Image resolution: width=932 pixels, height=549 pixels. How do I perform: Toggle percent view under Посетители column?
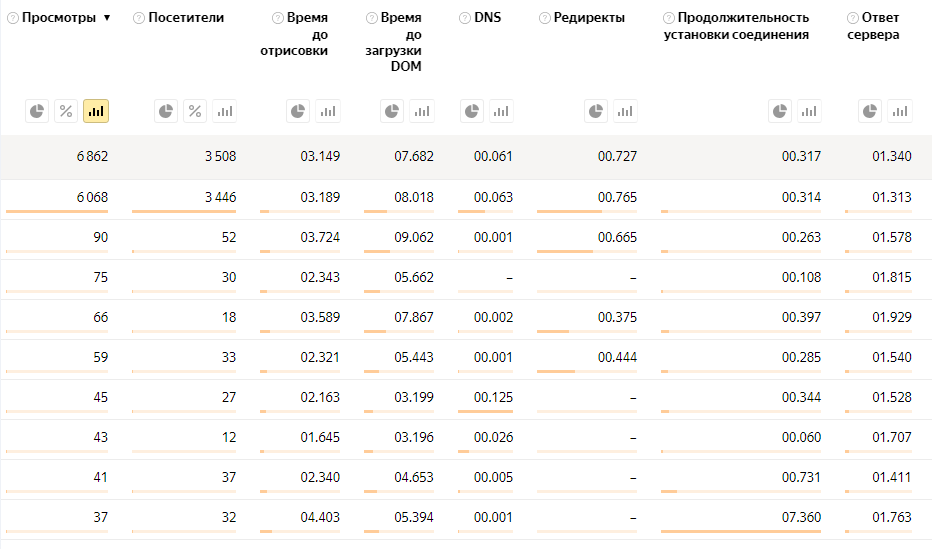click(x=195, y=111)
